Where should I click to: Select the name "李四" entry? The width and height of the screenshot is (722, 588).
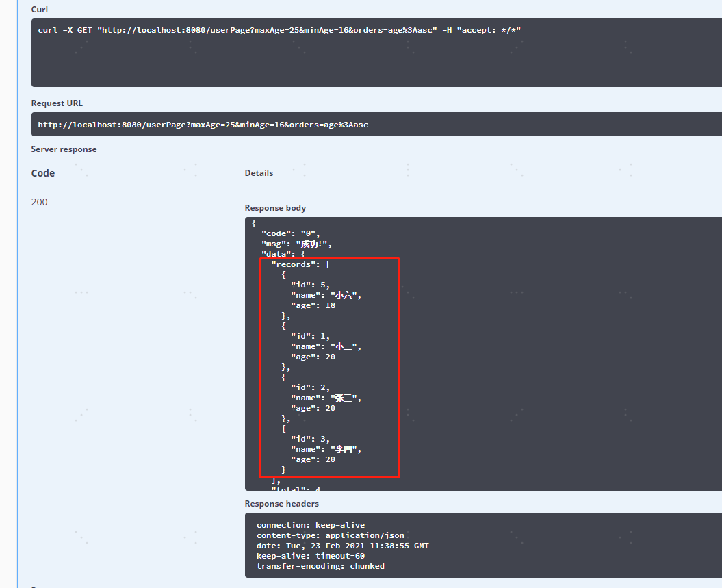(325, 449)
